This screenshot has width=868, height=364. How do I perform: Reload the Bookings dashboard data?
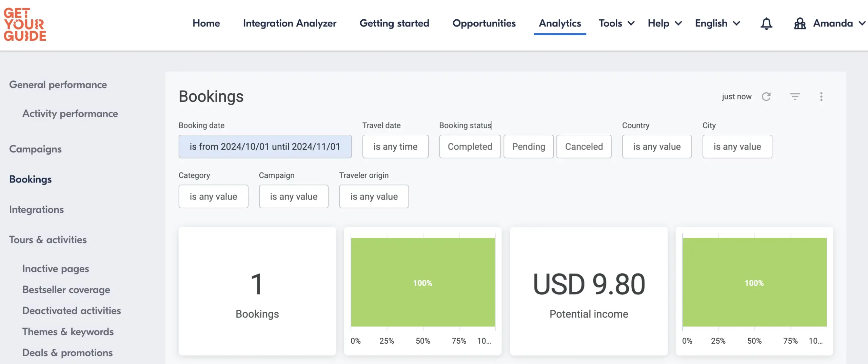click(766, 97)
